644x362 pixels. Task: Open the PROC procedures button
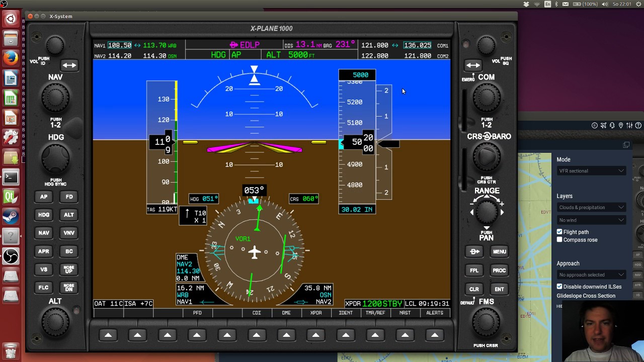[499, 270]
